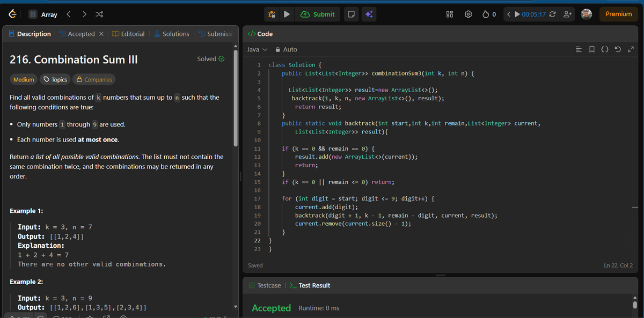The height and width of the screenshot is (318, 644).
Task: Click the invite user icon
Action: [x=567, y=14]
